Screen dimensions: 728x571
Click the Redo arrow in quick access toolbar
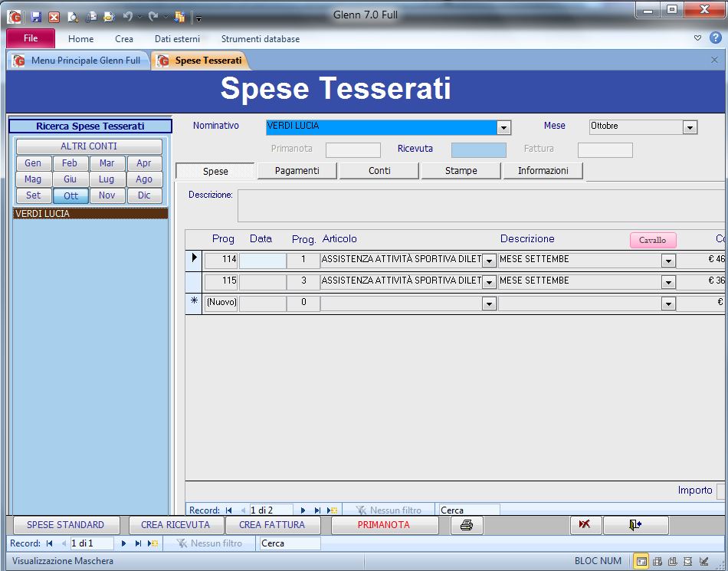click(x=153, y=17)
